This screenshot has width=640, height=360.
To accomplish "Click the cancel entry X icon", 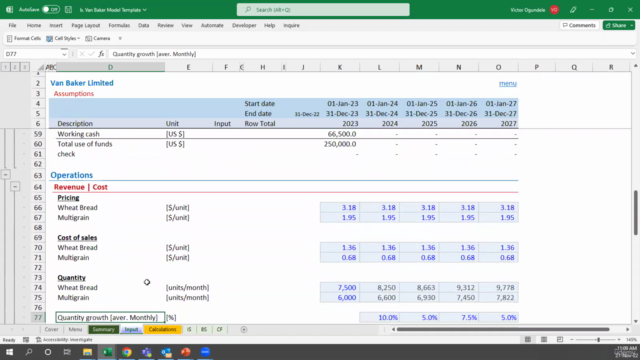I will [x=82, y=54].
